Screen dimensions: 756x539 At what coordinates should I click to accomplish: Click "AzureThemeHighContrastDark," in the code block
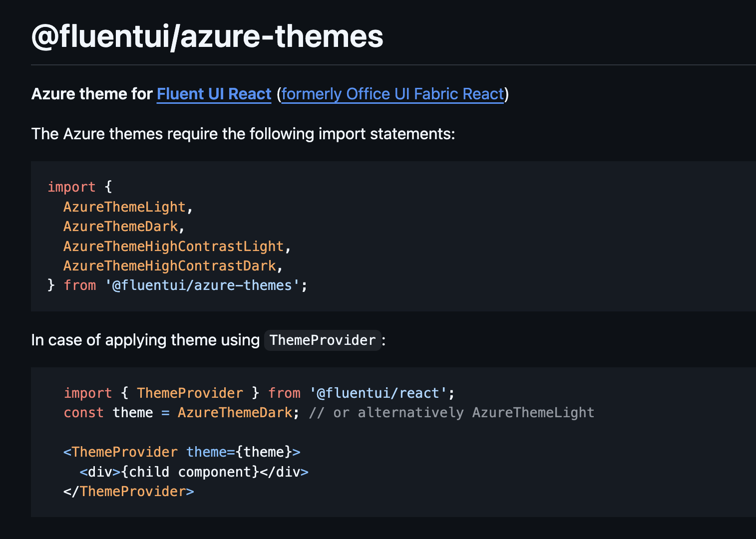coord(173,266)
